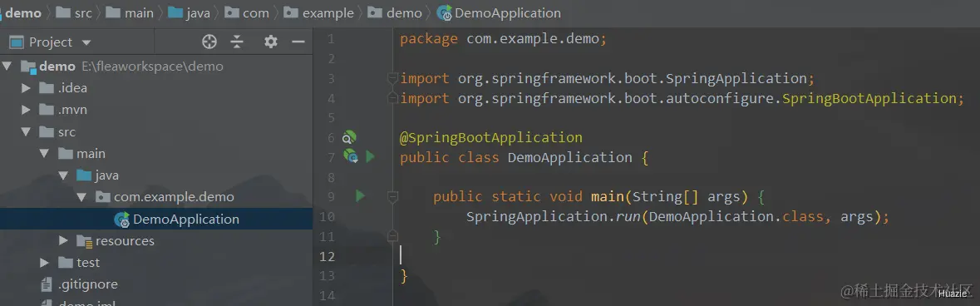Click package com.example.demo statement
Screen dimensions: 980x306
503,39
